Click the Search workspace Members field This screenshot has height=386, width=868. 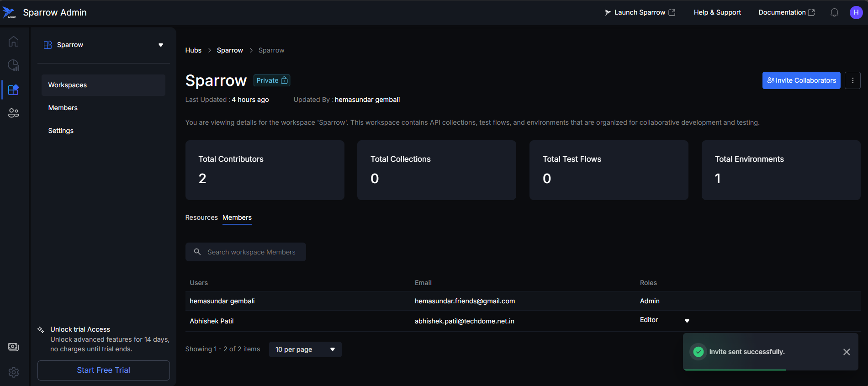251,252
